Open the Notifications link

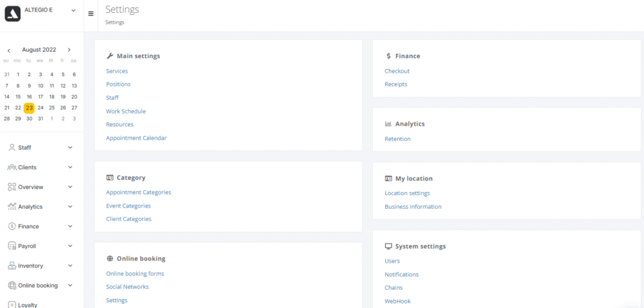point(402,274)
